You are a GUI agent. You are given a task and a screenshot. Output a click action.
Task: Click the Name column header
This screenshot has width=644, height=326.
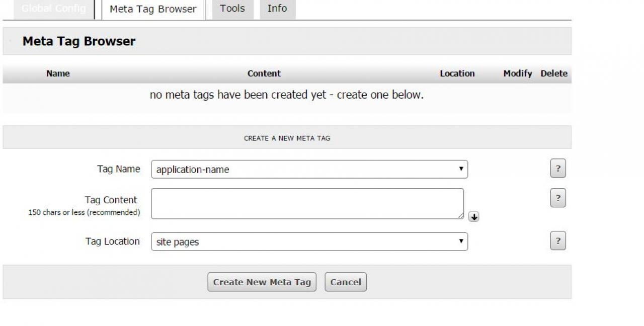(x=58, y=73)
